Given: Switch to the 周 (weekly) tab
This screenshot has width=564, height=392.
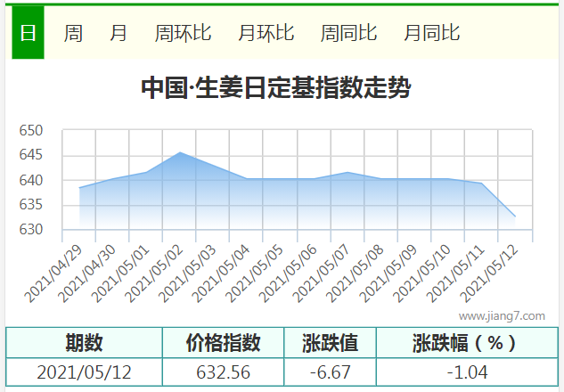Looking at the screenshot, I should click(73, 33).
